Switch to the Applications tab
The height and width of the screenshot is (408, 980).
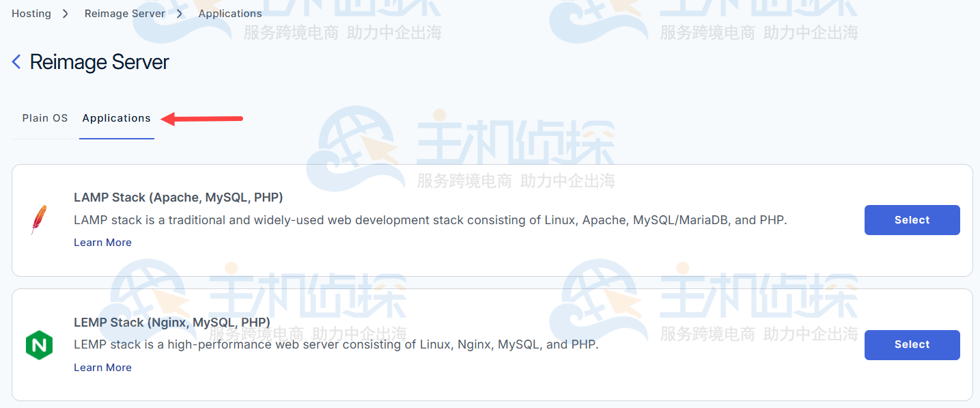click(x=117, y=118)
